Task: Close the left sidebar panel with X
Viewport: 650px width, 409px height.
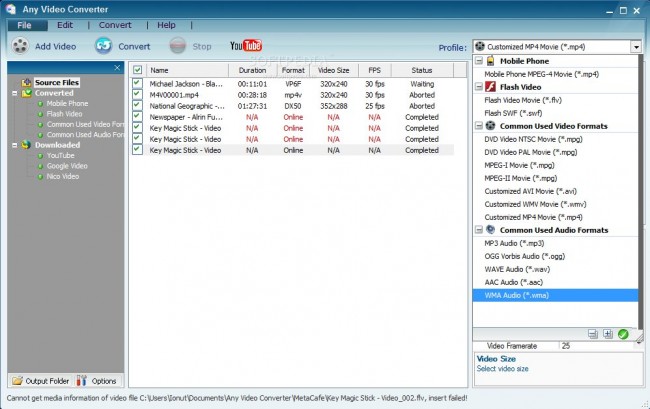Action: [x=117, y=68]
